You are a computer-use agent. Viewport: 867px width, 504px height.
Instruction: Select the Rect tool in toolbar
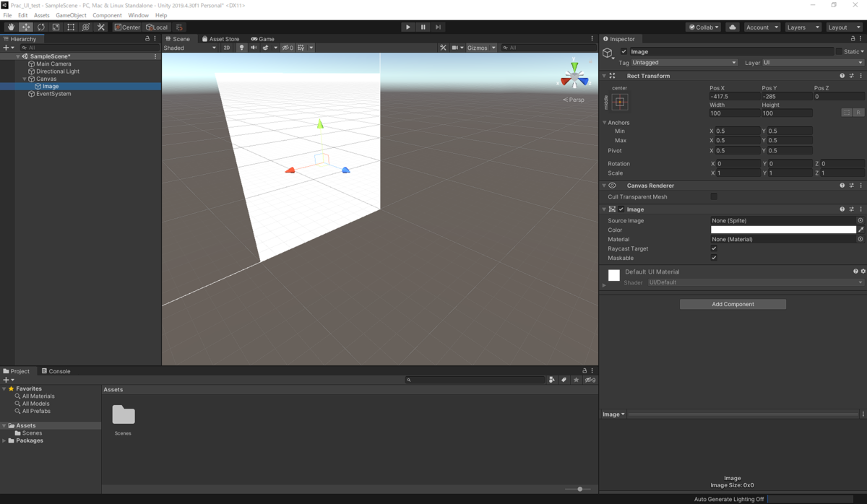71,27
